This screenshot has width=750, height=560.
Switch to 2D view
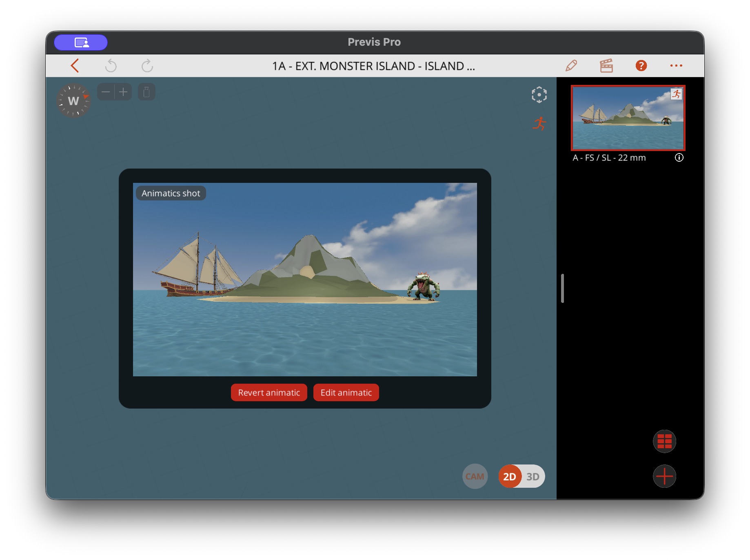pyautogui.click(x=510, y=476)
